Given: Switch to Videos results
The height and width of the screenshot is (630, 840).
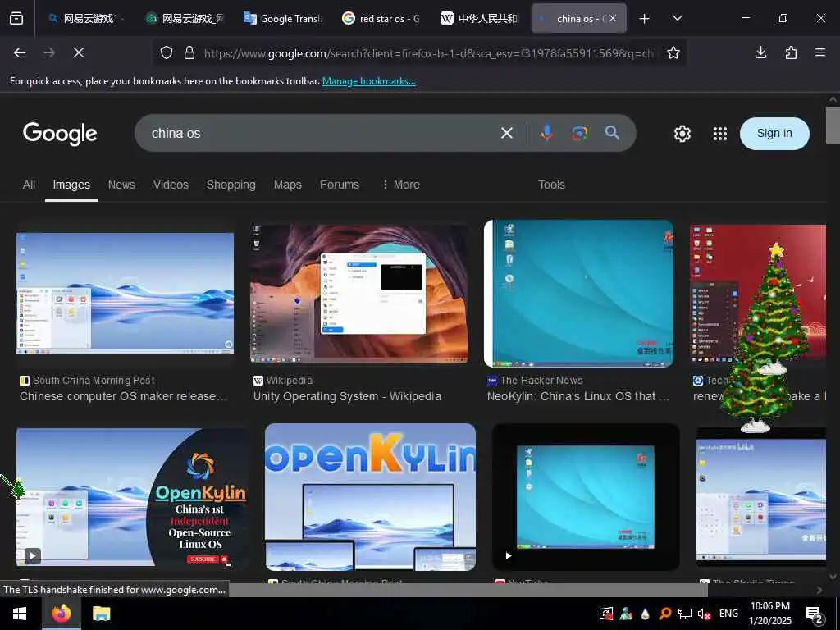Looking at the screenshot, I should tap(171, 185).
